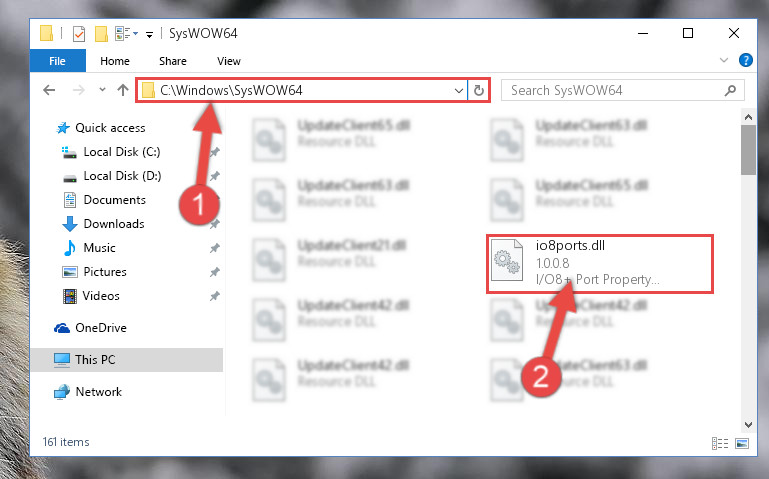Click the Back navigation arrow

pos(49,90)
